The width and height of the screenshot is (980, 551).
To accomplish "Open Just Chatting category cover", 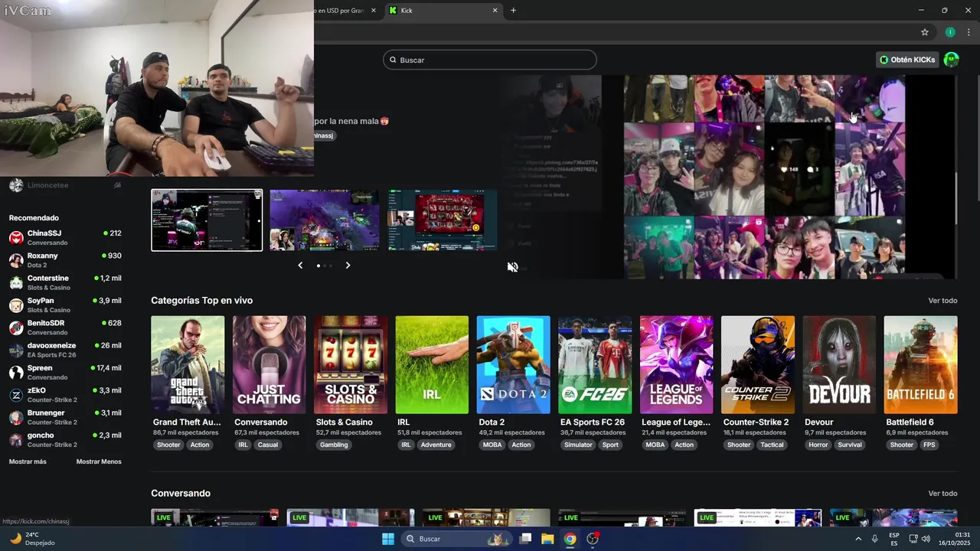I will pos(269,365).
